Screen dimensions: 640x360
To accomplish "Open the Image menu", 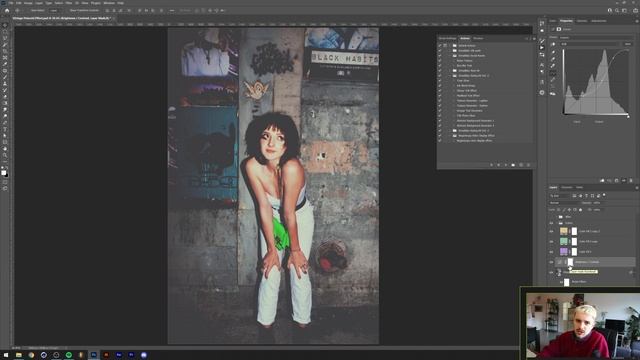I will point(28,3).
